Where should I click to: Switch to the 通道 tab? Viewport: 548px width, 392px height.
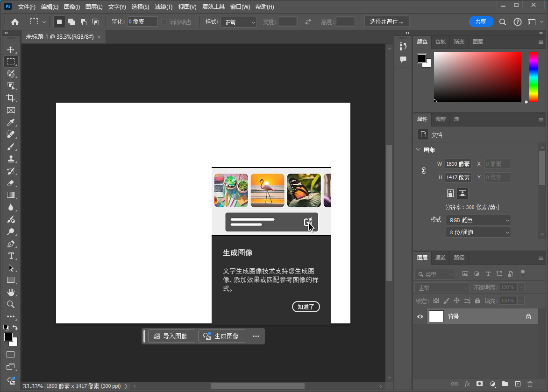[441, 258]
